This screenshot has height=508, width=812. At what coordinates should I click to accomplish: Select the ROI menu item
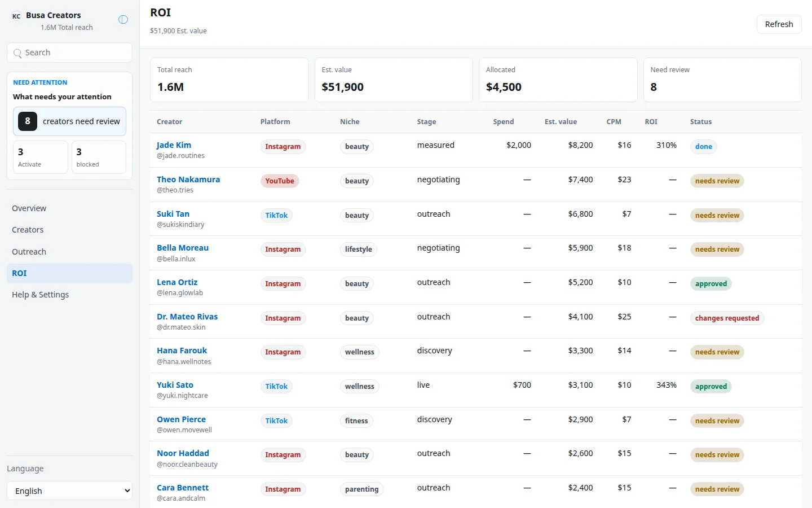coord(69,273)
